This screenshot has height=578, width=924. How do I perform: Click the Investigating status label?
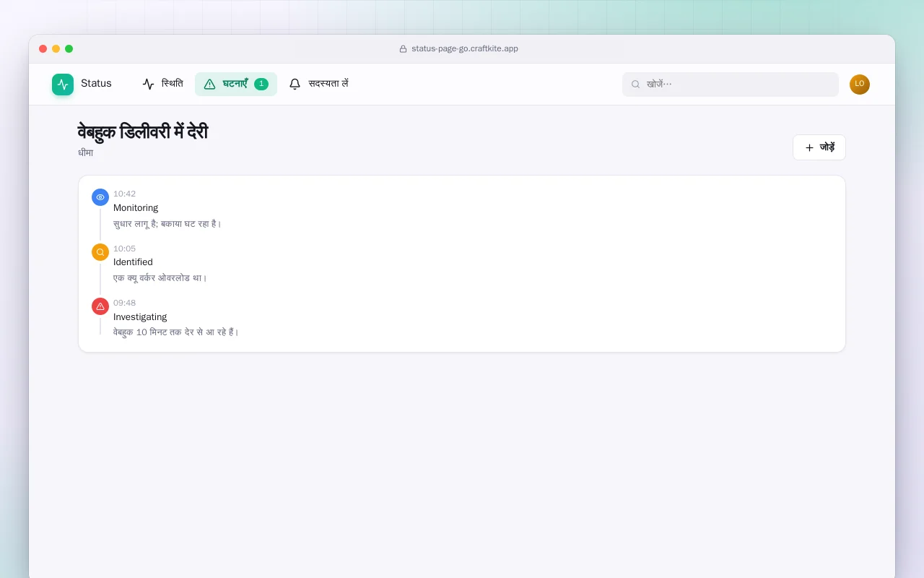click(x=140, y=317)
